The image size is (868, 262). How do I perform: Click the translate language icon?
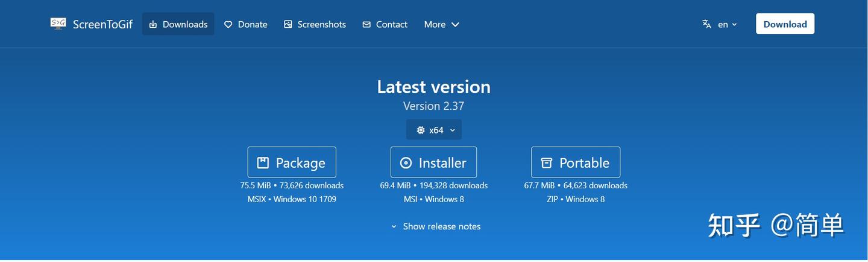706,24
